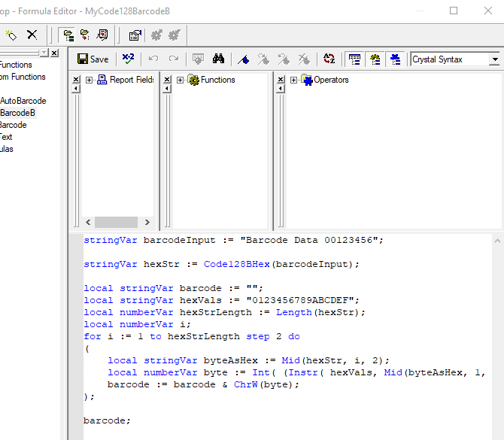Click the Delete X icon in top toolbar
Image resolution: width=504 pixels, height=440 pixels.
pos(32,35)
